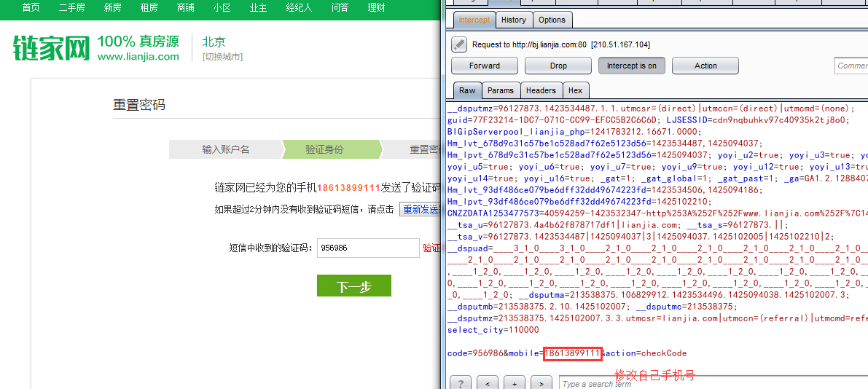
Task: Click the 输入账户名 step
Action: [226, 149]
